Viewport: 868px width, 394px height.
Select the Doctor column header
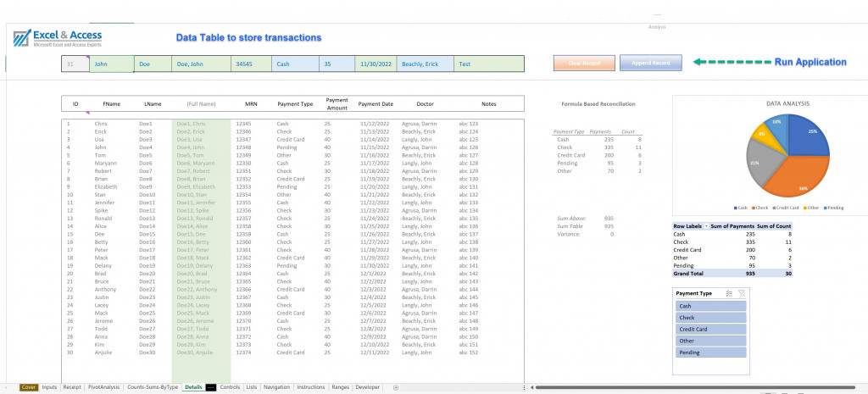[426, 103]
